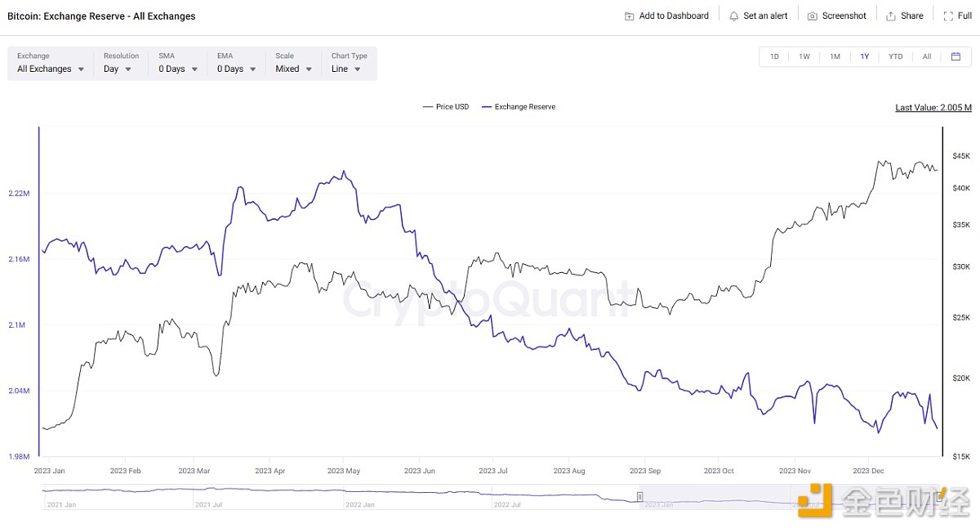
Task: Click the Add to Dashboard icon
Action: point(629,16)
